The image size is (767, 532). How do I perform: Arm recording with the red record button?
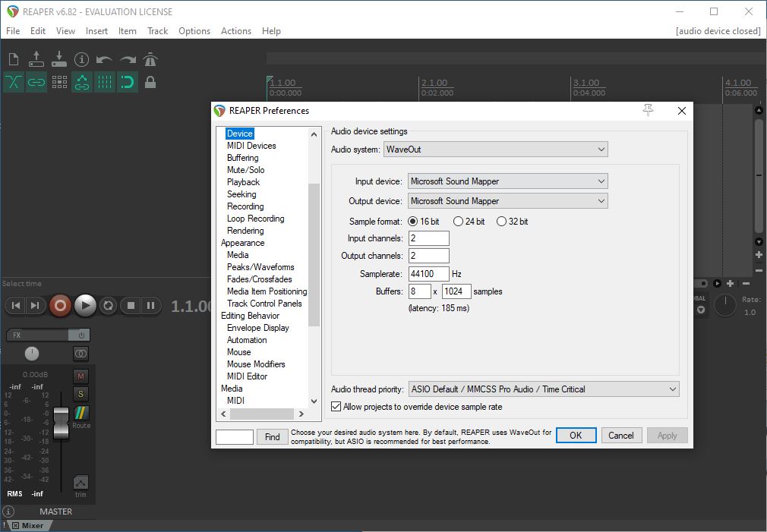tap(60, 306)
